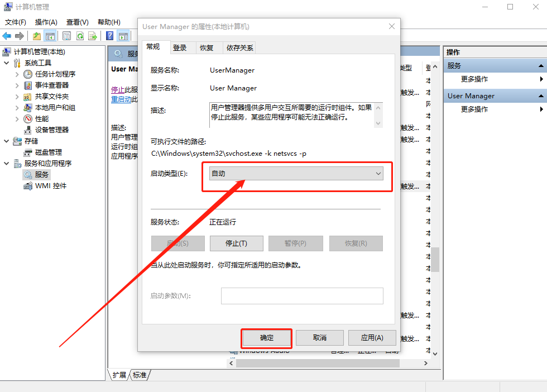Click the WMI 控件 icon in tree

[28, 186]
